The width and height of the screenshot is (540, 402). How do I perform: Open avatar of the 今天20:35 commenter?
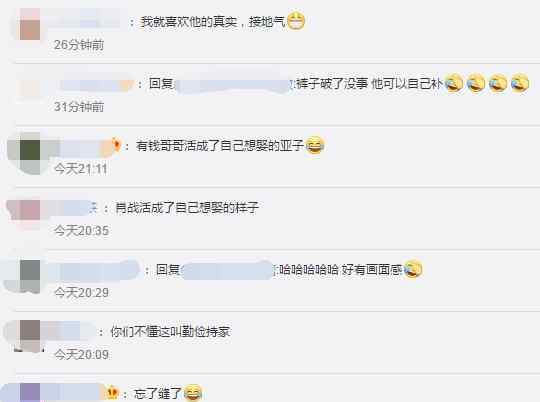(x=30, y=210)
